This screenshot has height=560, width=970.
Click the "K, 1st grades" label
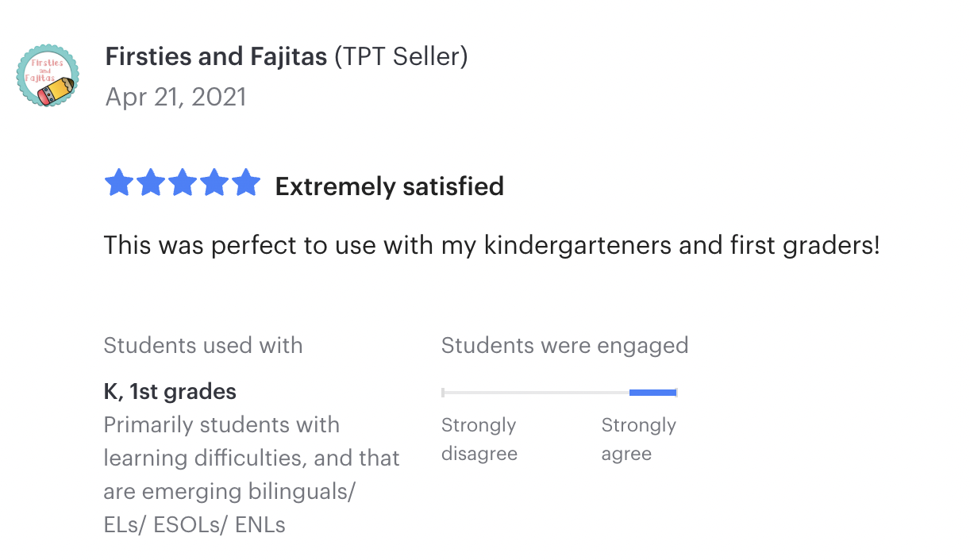[x=170, y=391]
